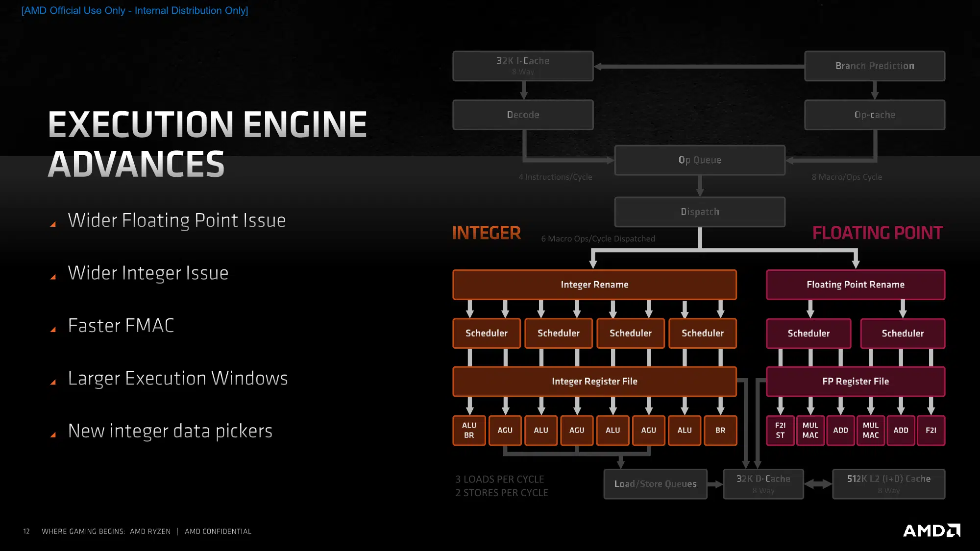Click the standalone 'F2I' unit box
This screenshot has width=980, height=551.
931,431
